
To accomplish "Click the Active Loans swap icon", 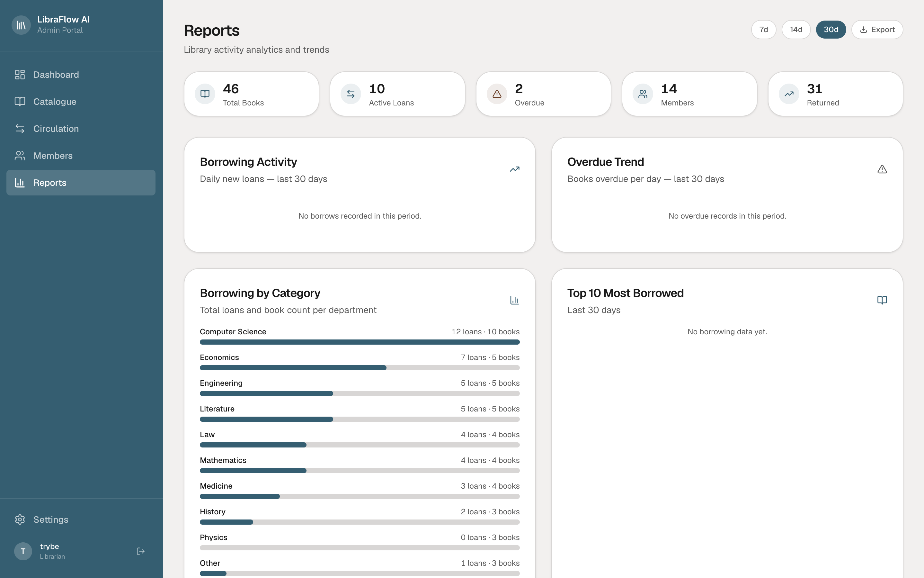I will coord(351,94).
